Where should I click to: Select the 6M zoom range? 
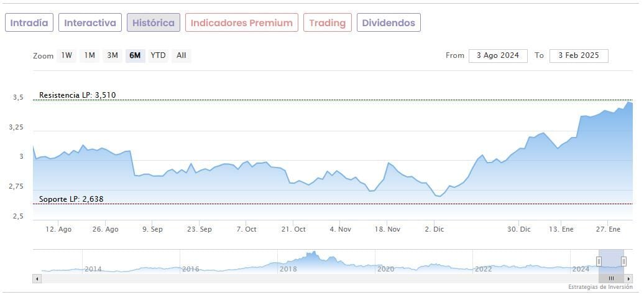(135, 55)
